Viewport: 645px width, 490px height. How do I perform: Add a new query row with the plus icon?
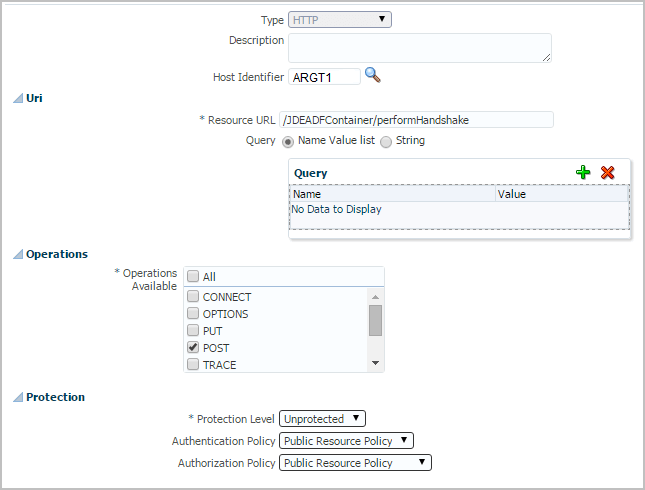(584, 173)
